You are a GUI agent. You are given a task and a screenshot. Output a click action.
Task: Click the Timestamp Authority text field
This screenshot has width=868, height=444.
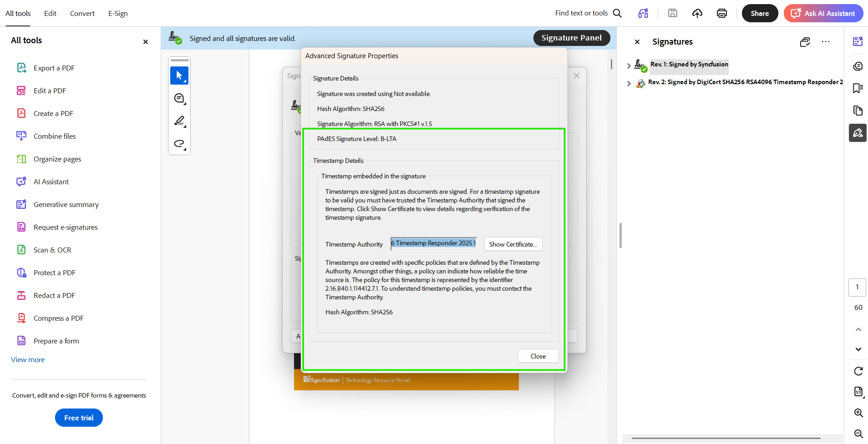(x=434, y=243)
